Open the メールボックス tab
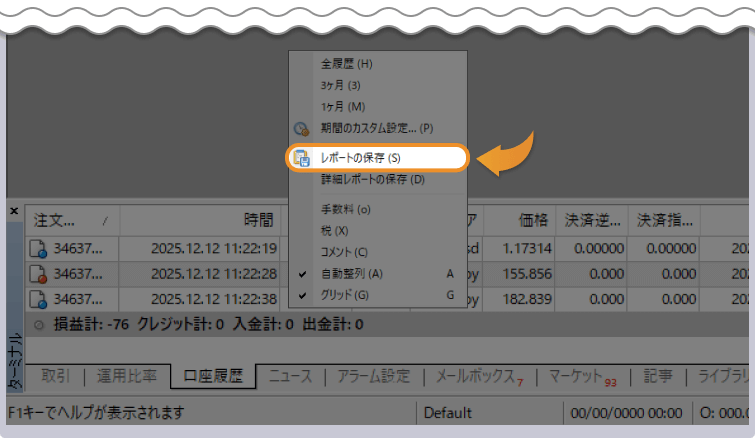755x438 pixels. [x=480, y=376]
